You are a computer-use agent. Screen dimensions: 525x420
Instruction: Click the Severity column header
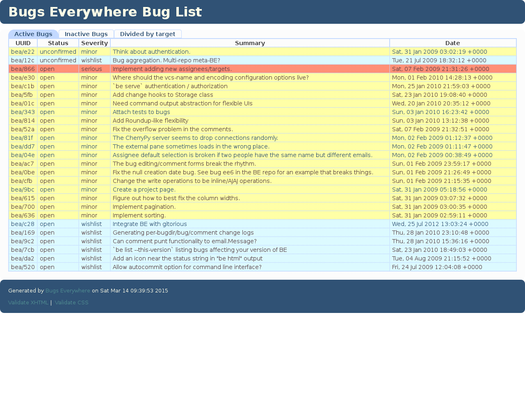(x=95, y=43)
